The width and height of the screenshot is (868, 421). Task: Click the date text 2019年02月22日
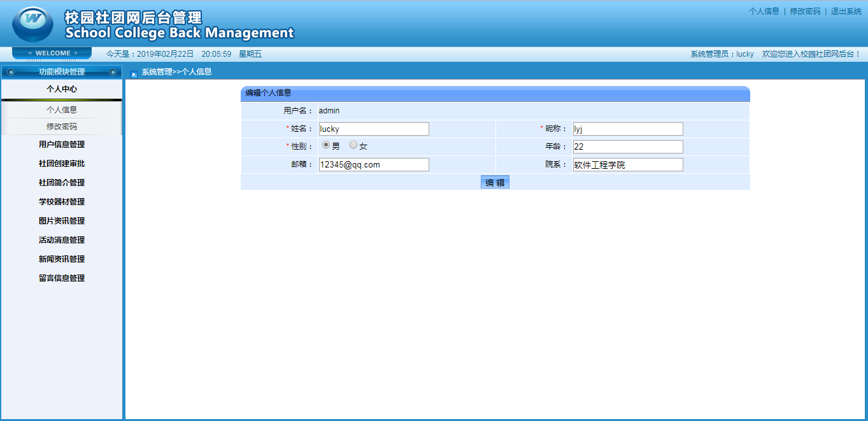166,54
